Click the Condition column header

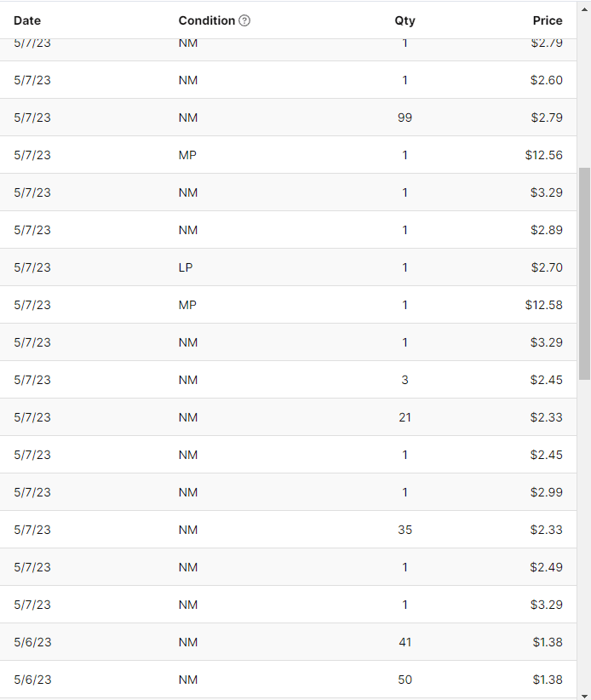(206, 20)
